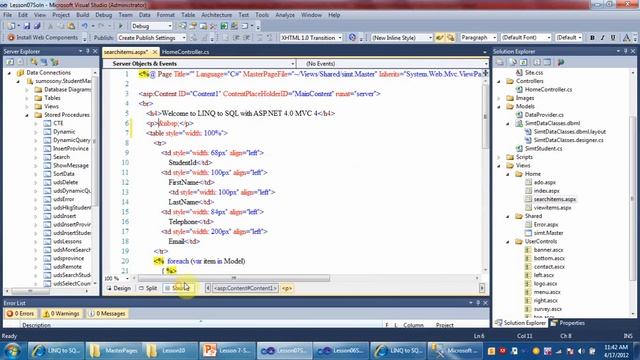Expand the Scripts folder
The width and height of the screenshot is (640, 360).
click(x=499, y=157)
